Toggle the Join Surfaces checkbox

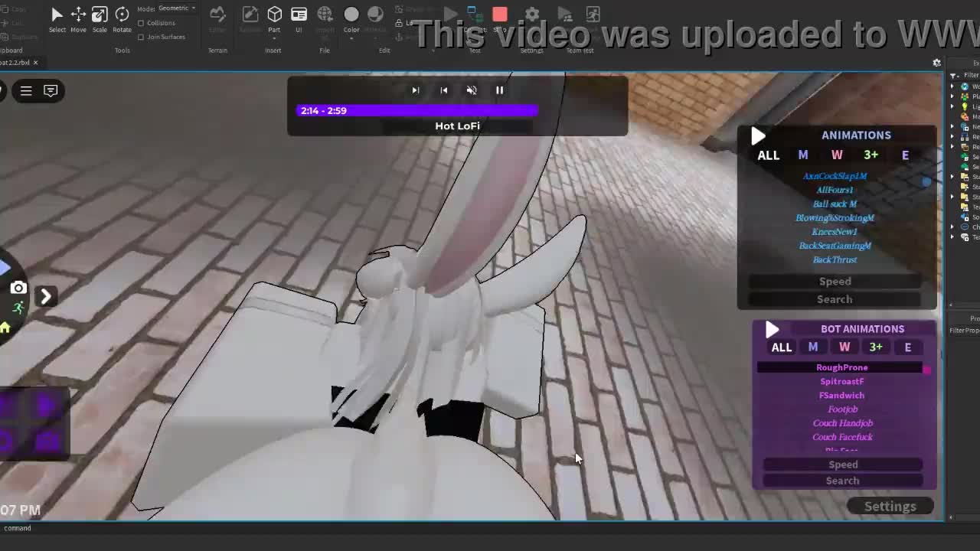pyautogui.click(x=141, y=37)
